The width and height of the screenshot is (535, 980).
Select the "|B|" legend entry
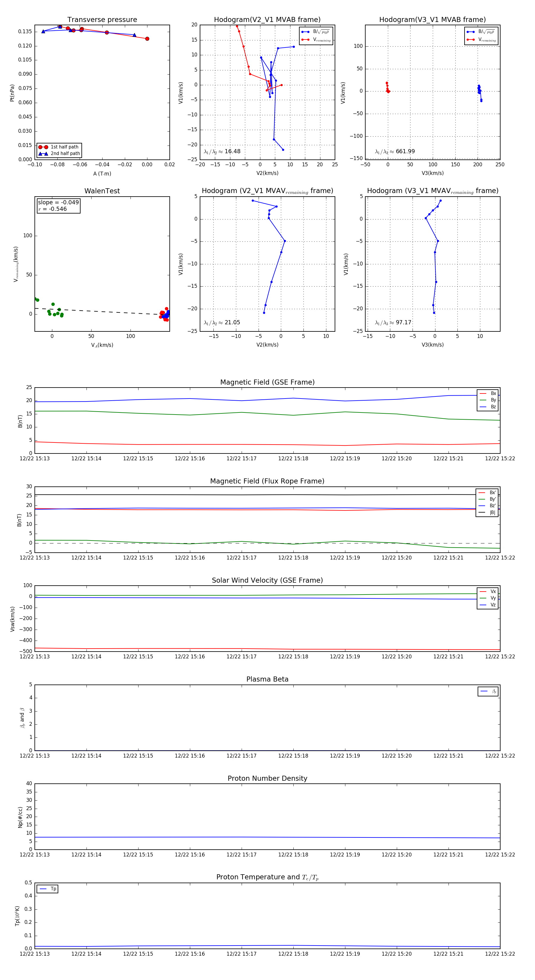coord(487,513)
